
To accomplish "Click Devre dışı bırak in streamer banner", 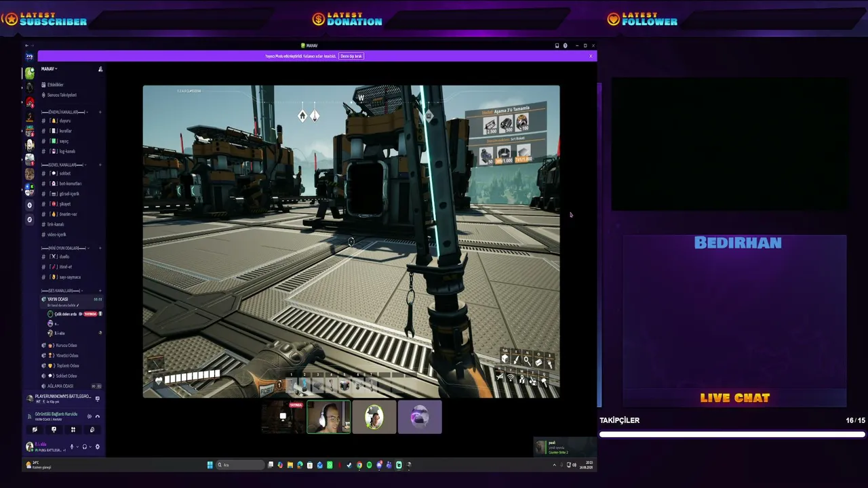I will [351, 56].
